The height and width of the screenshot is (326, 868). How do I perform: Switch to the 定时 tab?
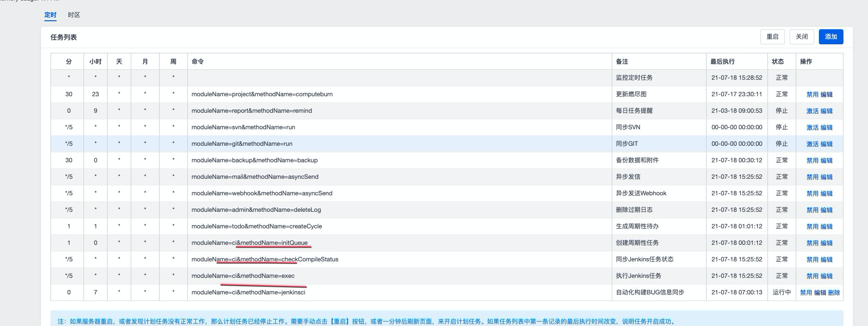pos(51,15)
